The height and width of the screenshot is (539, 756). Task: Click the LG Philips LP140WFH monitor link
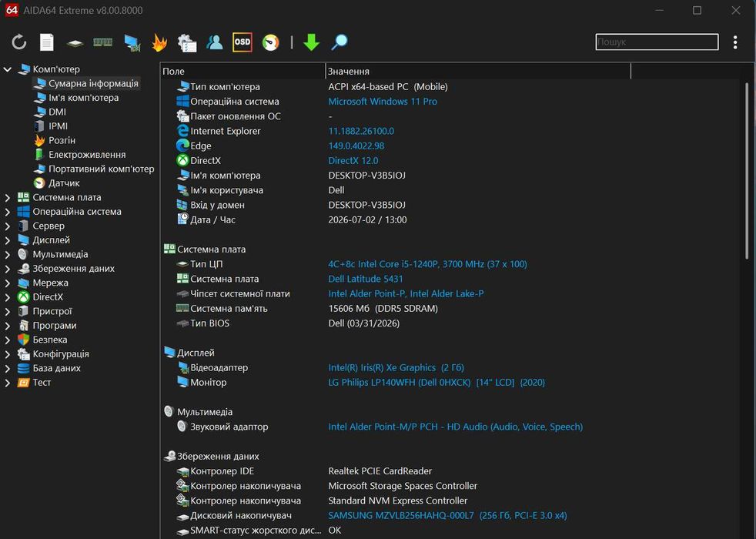(437, 383)
